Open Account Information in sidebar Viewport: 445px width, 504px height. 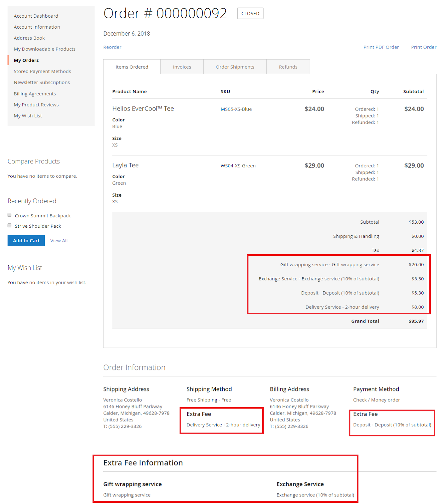37,27
